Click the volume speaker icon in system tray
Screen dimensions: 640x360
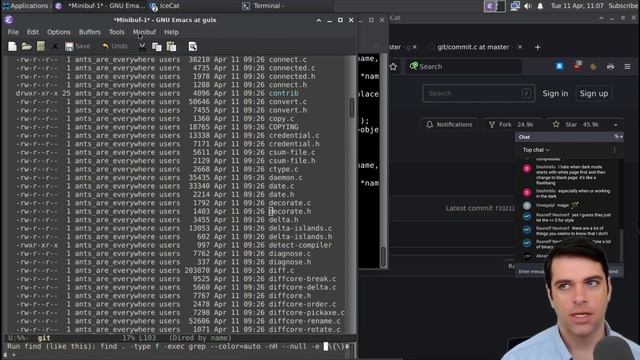[527, 6]
